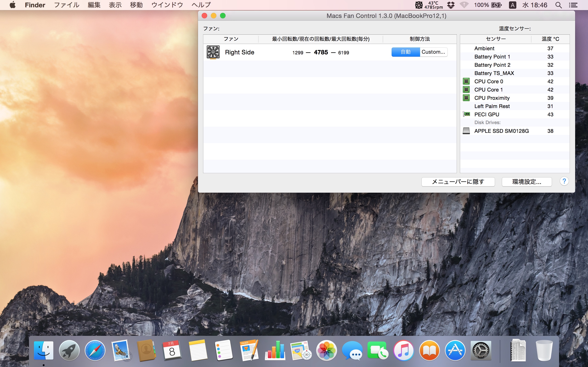Launch Safari from the Dock
This screenshot has height=367, width=588.
click(95, 351)
